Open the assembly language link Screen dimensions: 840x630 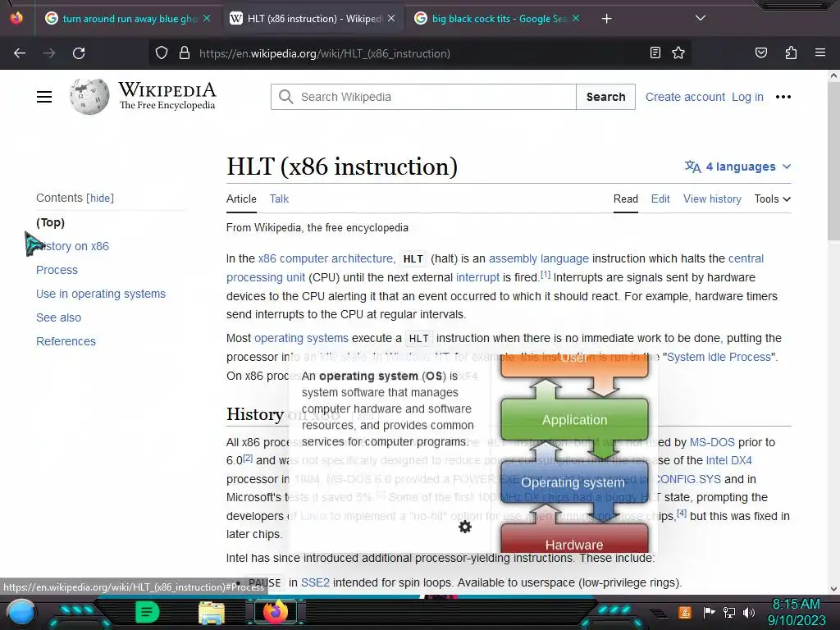point(538,258)
